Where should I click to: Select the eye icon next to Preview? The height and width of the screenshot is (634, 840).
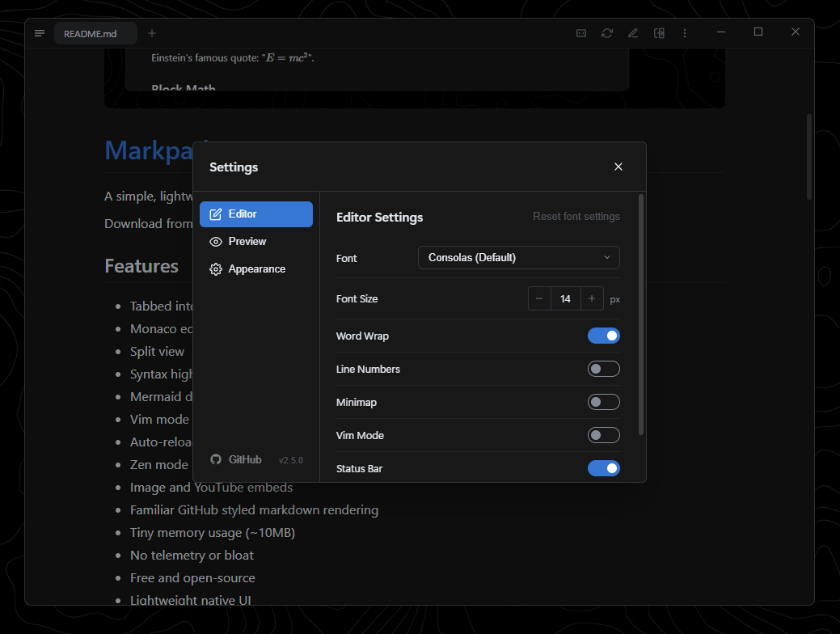[215, 241]
